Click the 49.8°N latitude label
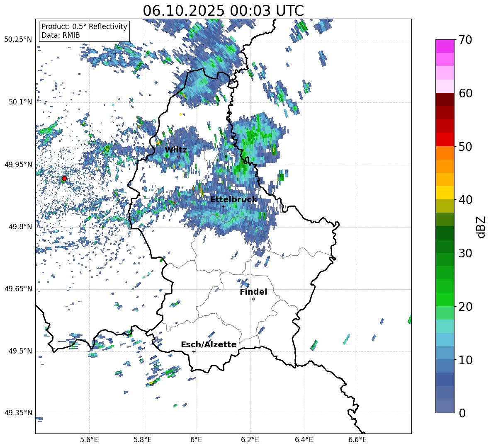Screen dimensions: 491x448 pos(20,227)
